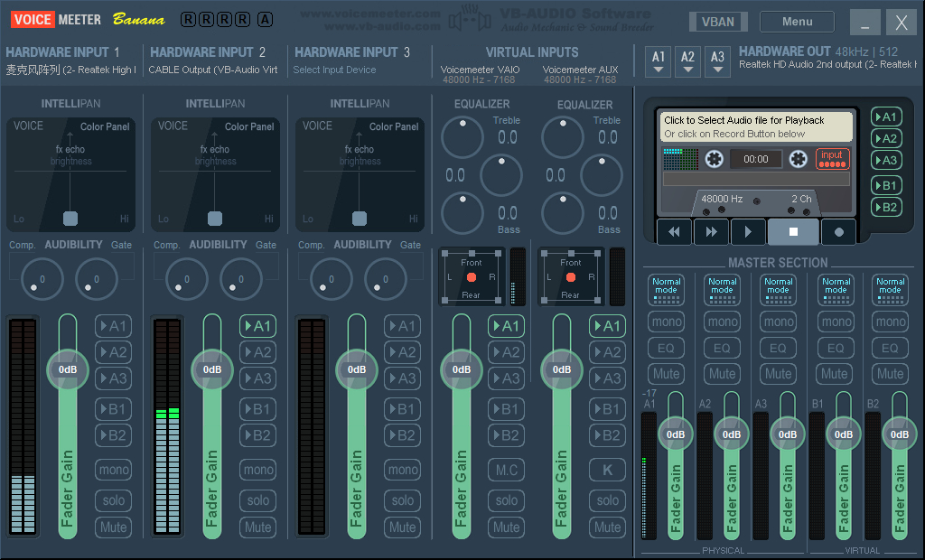
Task: Toggle Normal mode on B2 master bus
Action: (x=890, y=289)
